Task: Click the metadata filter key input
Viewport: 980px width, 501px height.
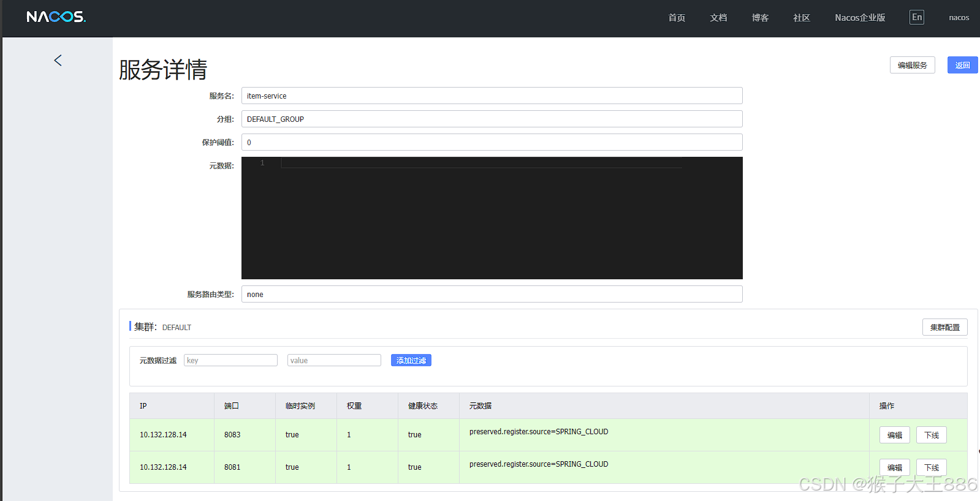Action: (x=230, y=360)
